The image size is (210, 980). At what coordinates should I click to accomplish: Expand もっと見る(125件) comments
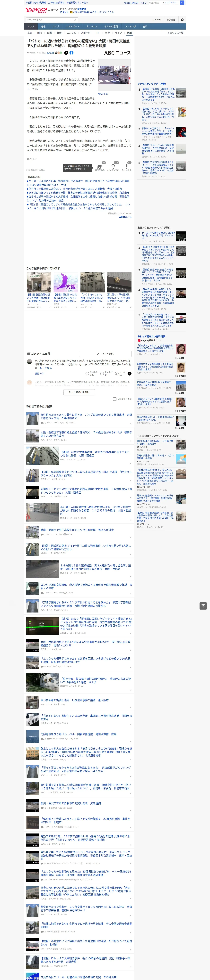(x=79, y=392)
